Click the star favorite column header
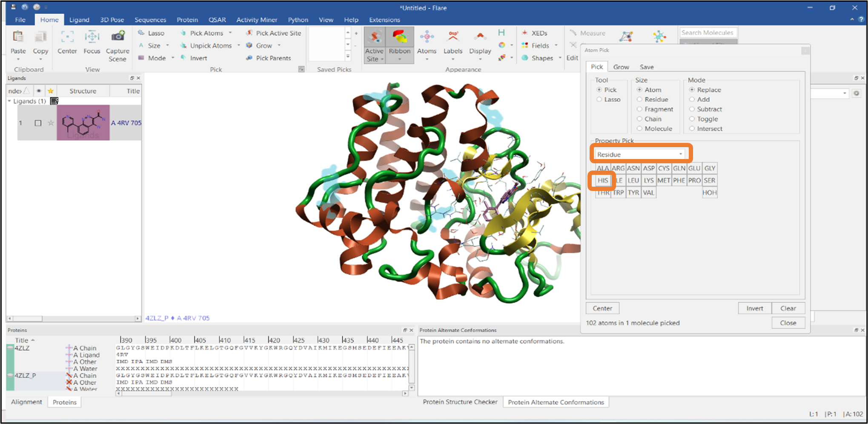The width and height of the screenshot is (868, 424). tap(51, 91)
